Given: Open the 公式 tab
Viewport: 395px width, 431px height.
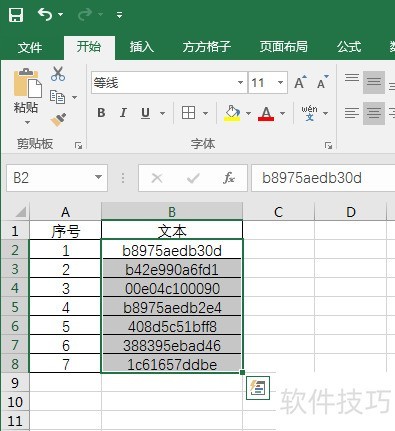Looking at the screenshot, I should click(x=349, y=47).
